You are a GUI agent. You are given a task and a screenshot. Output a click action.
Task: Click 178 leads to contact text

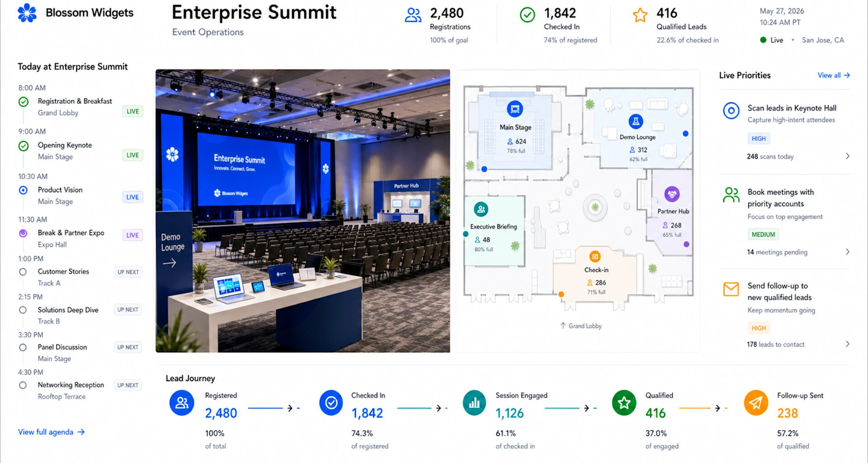[776, 345]
